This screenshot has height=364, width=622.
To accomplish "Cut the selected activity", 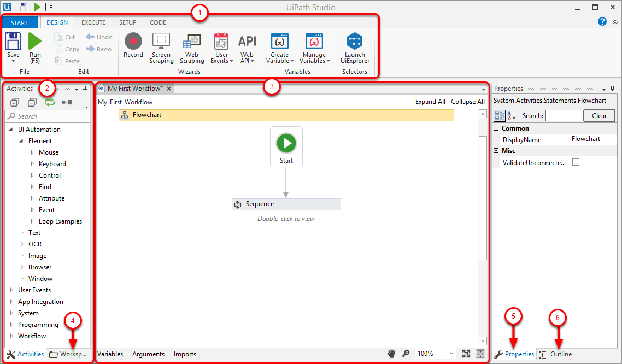I will [65, 37].
